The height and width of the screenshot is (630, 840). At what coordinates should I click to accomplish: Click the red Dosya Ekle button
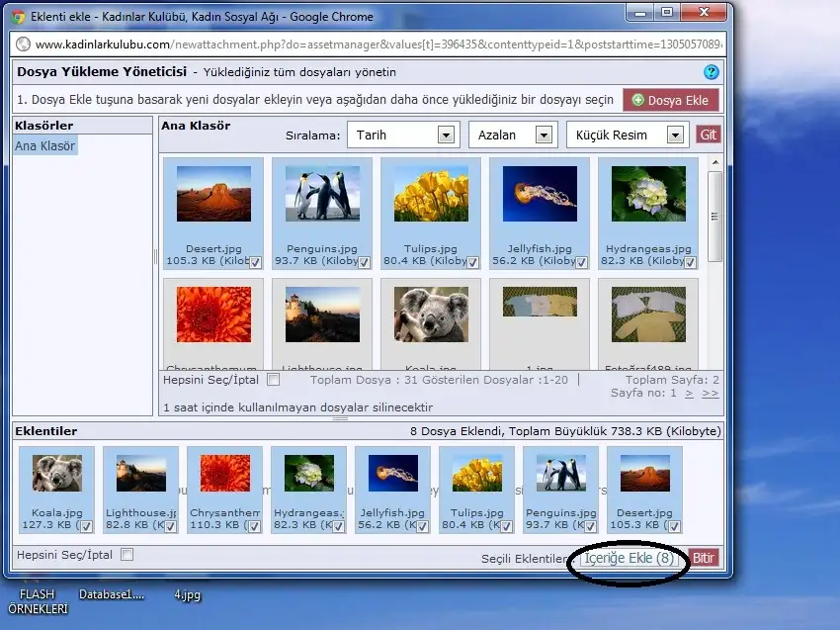671,100
